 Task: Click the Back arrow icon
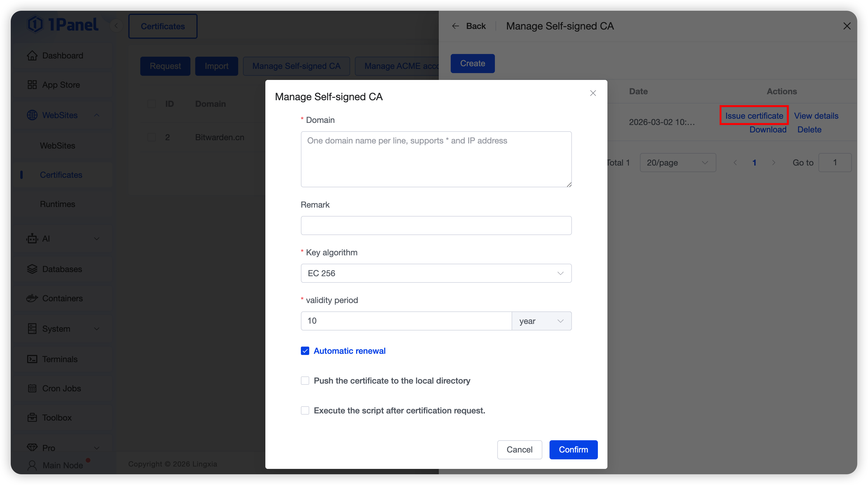455,26
